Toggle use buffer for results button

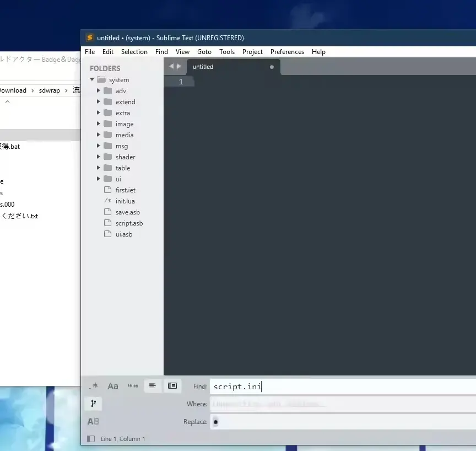point(172,386)
